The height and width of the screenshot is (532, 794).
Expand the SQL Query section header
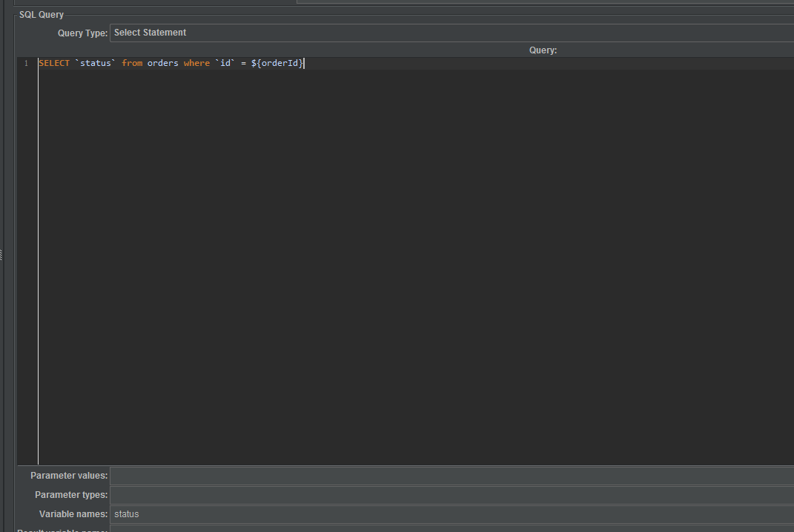41,14
